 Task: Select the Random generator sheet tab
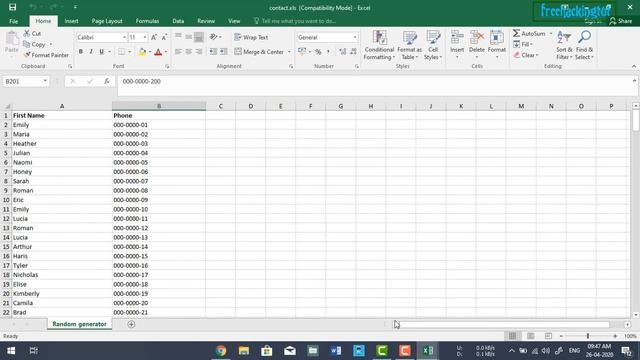coord(79,324)
